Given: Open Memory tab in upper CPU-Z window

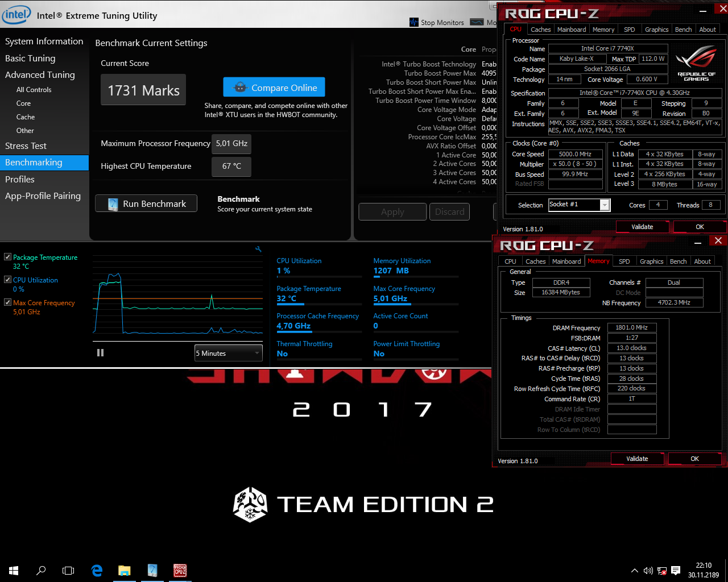Looking at the screenshot, I should click(x=603, y=30).
